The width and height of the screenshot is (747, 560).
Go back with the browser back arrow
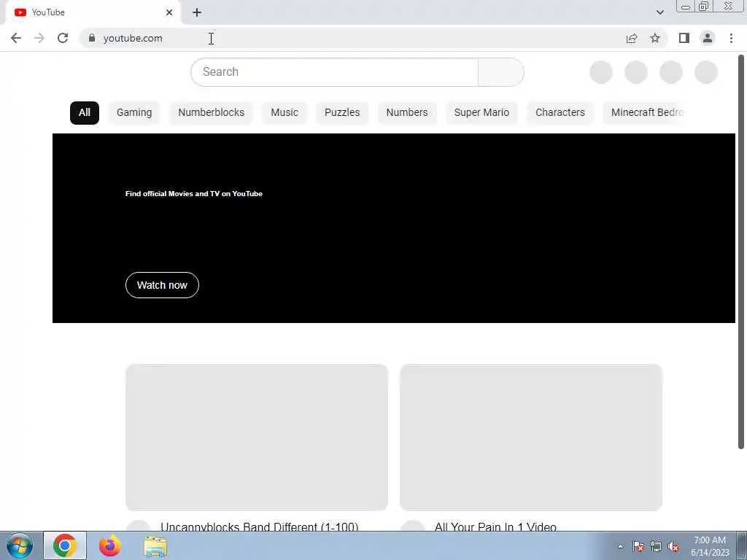16,38
